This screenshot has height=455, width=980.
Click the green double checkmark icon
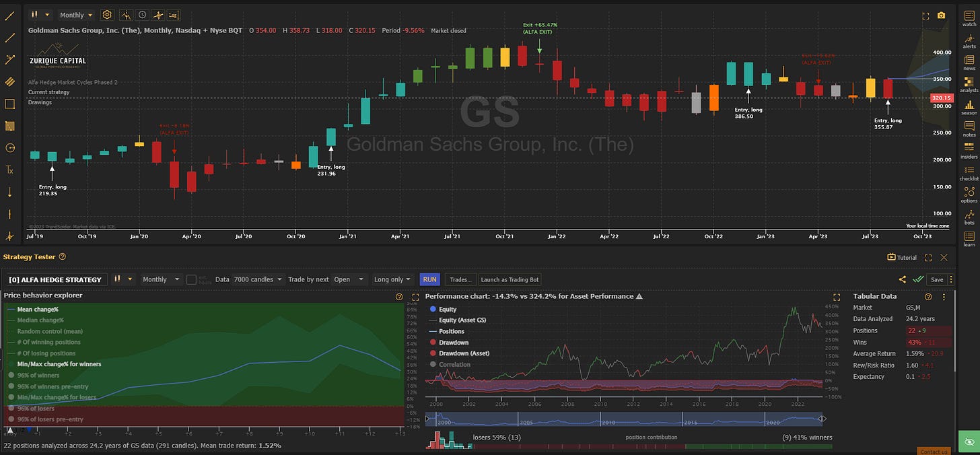(x=918, y=279)
